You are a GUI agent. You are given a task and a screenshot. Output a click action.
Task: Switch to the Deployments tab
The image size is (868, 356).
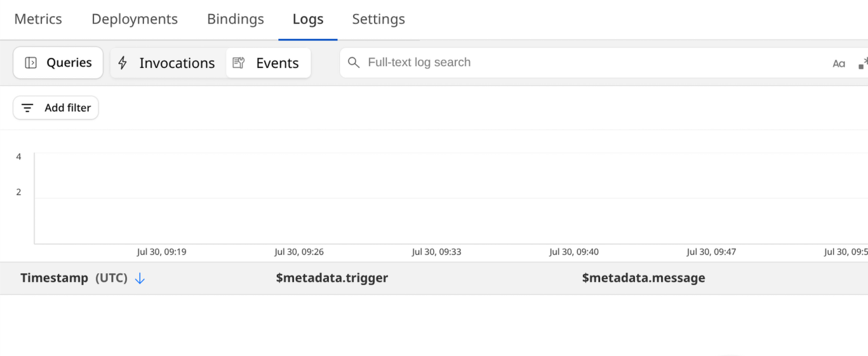pyautogui.click(x=135, y=19)
